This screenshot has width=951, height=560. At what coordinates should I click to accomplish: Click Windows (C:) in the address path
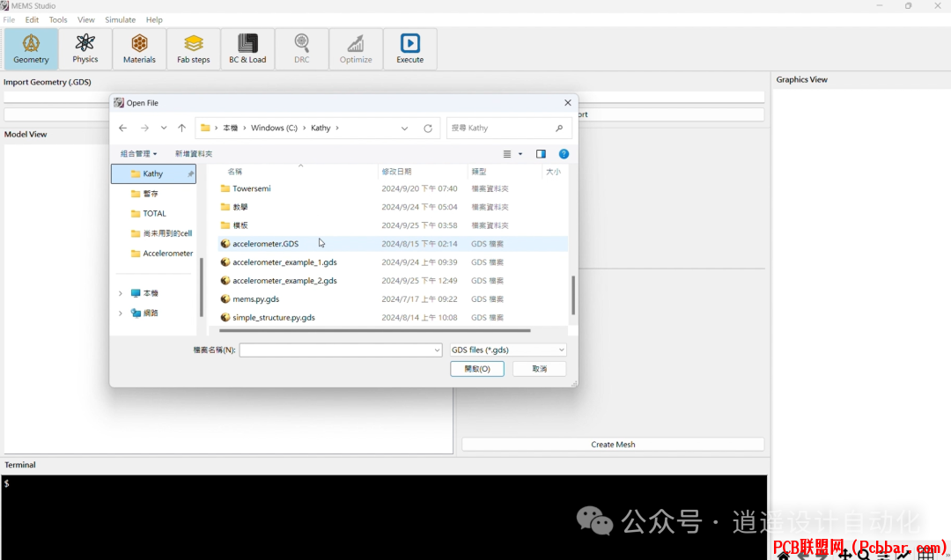[274, 128]
